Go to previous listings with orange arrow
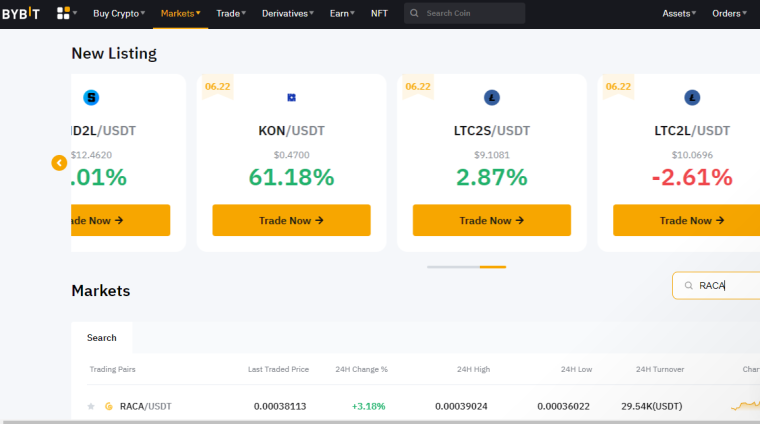 59,163
